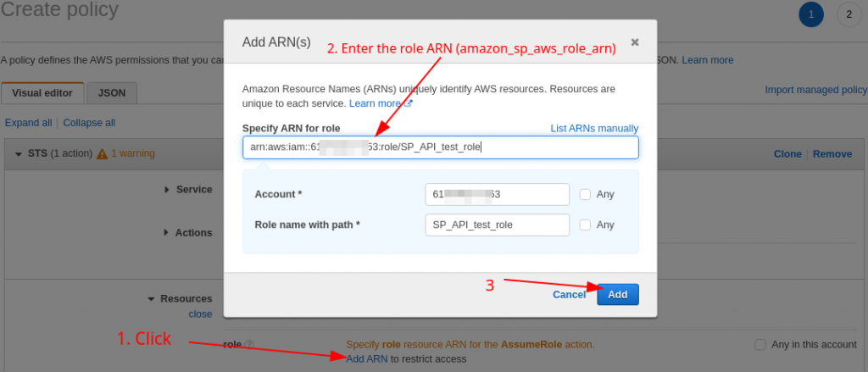The height and width of the screenshot is (372, 868).
Task: Click the Add ARN(s) dialog title
Action: (277, 42)
